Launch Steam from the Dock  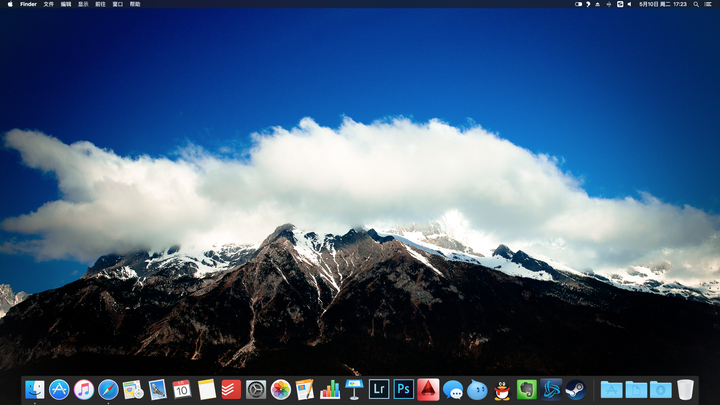(575, 390)
